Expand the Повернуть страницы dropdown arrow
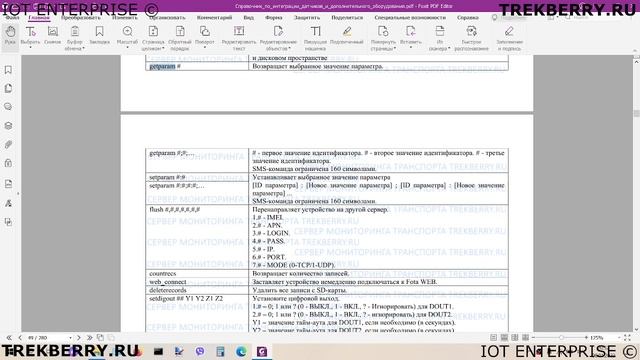This screenshot has width=640, height=360. [x=395, y=48]
